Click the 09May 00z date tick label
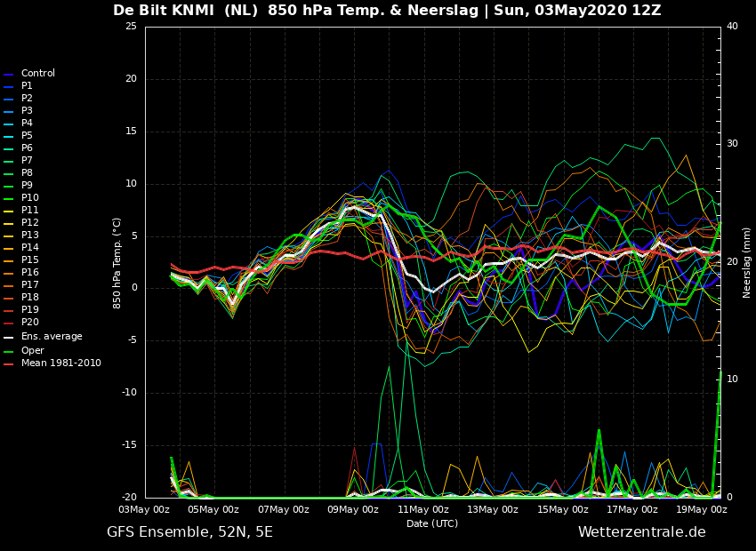The width and height of the screenshot is (756, 551). pos(353,509)
